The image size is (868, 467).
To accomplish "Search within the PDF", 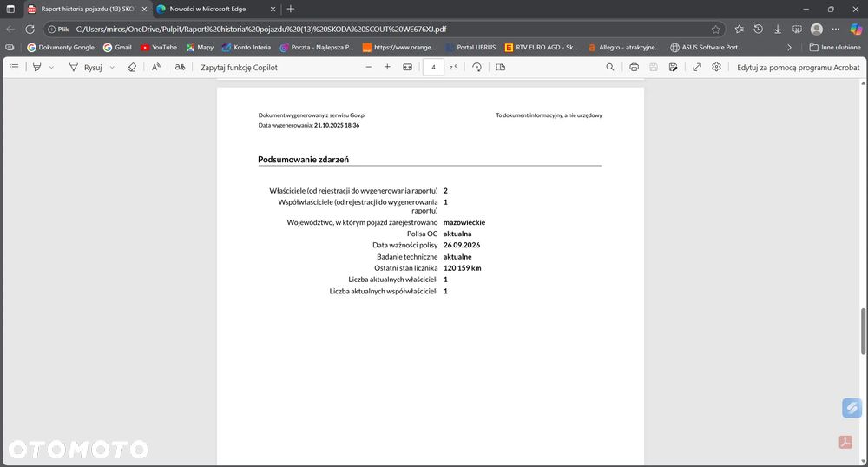I will coord(610,67).
